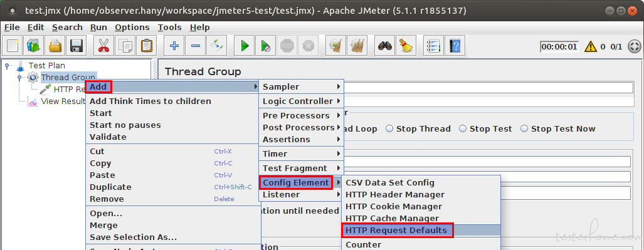Expand all nodes with plus icon
Screen dimensions: 644x250
(x=174, y=46)
